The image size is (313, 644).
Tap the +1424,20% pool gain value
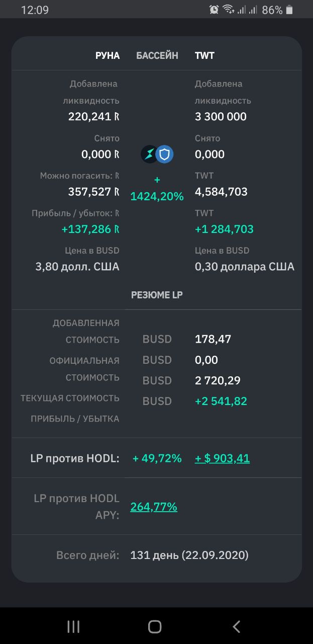tap(157, 189)
